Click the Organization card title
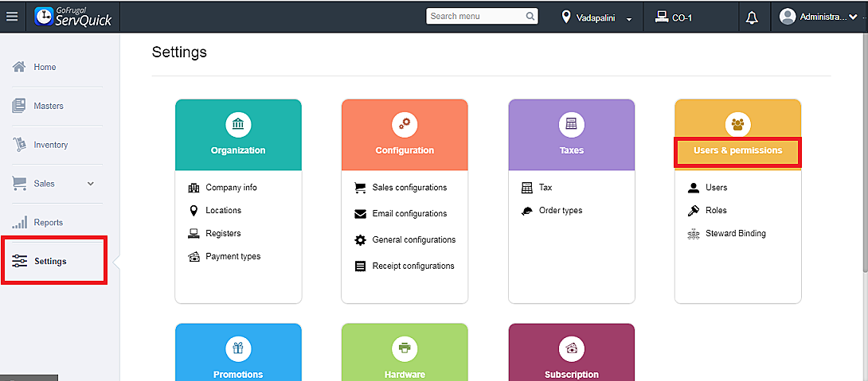This screenshot has height=381, width=868. tap(238, 150)
